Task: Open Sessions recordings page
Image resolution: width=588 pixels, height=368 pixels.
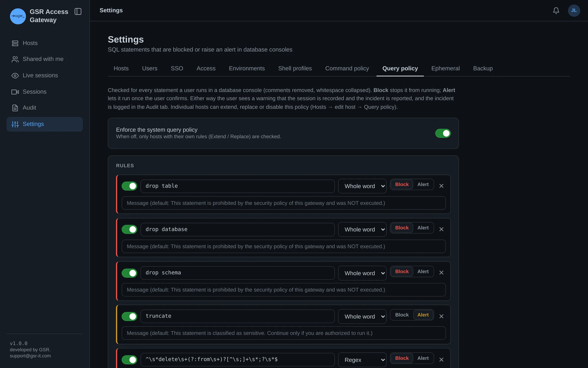Action: 45,92
